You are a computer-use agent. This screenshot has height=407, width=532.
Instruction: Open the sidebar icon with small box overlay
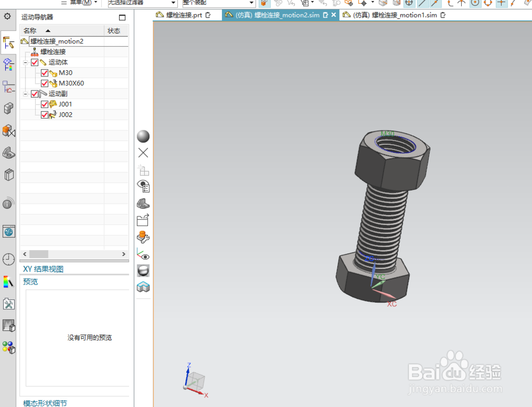coord(9,326)
